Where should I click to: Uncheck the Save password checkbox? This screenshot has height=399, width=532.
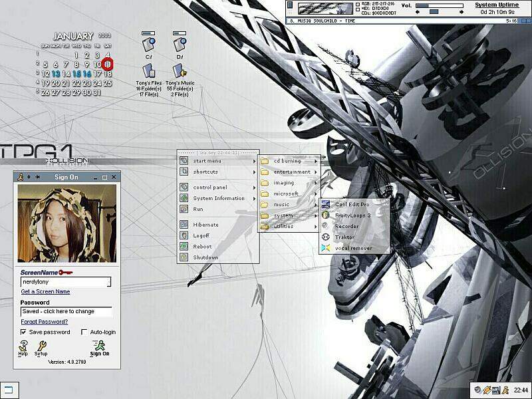pos(24,332)
